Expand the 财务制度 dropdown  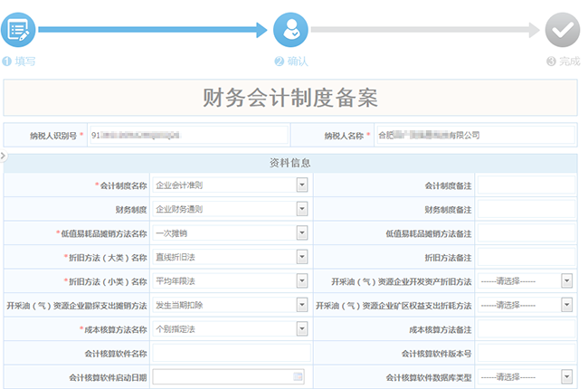click(x=302, y=209)
